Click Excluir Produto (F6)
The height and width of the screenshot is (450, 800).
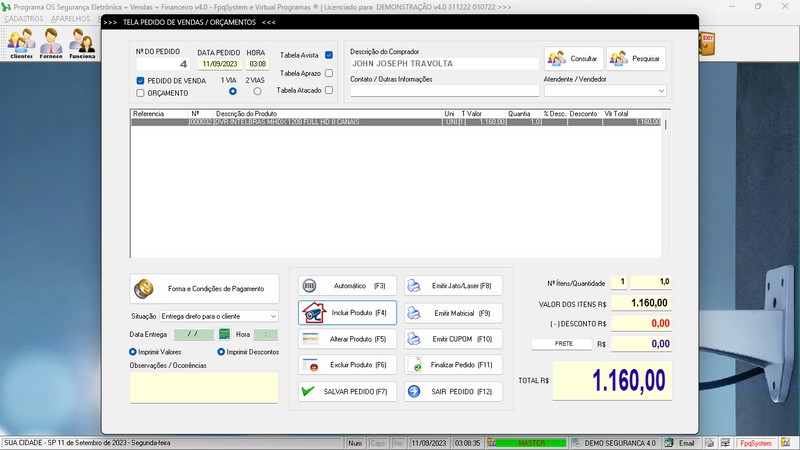pyautogui.click(x=347, y=365)
